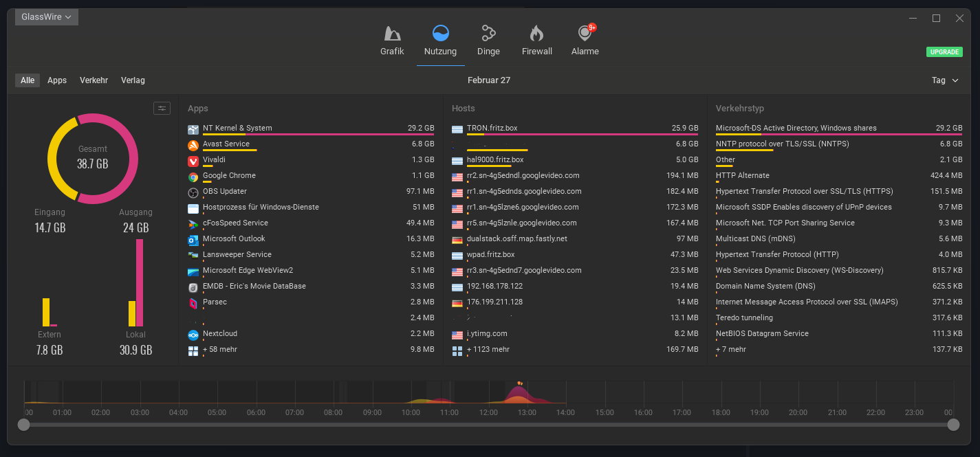This screenshot has width=980, height=457.
Task: Select the Teredo tunneling traffic row
Action: click(x=839, y=318)
